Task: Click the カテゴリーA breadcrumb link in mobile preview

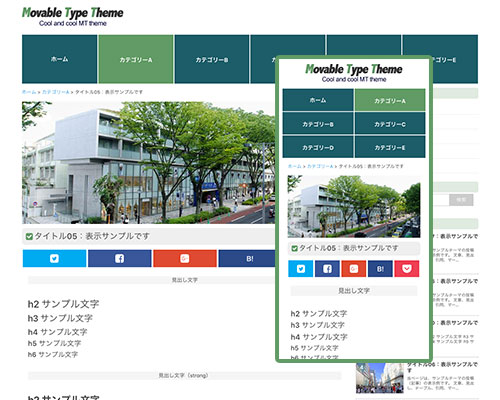Action: pyautogui.click(x=320, y=166)
